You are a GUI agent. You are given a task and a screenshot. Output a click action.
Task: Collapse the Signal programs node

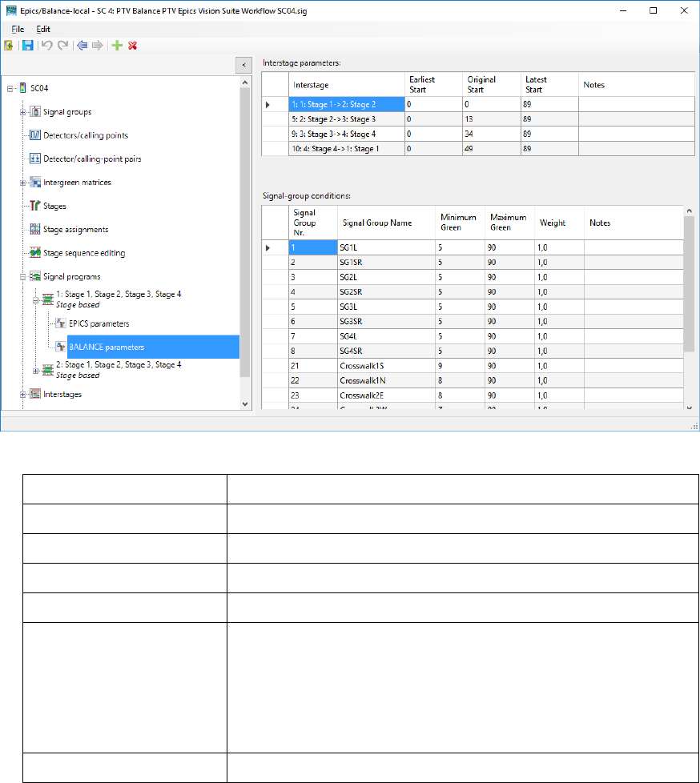22,277
